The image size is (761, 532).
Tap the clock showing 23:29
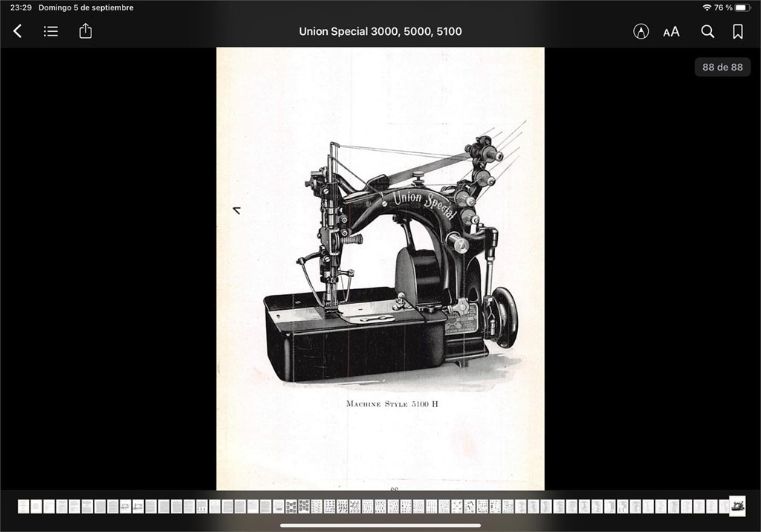click(21, 7)
